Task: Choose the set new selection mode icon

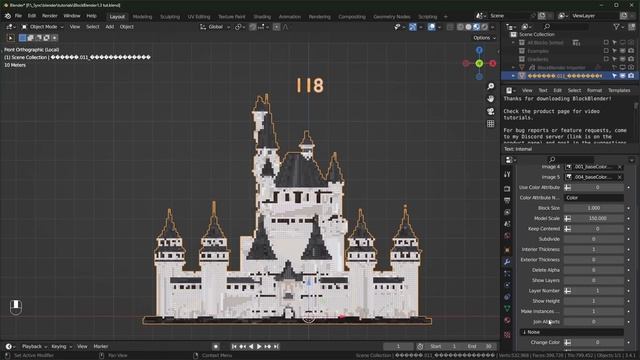Action: [x=22, y=38]
